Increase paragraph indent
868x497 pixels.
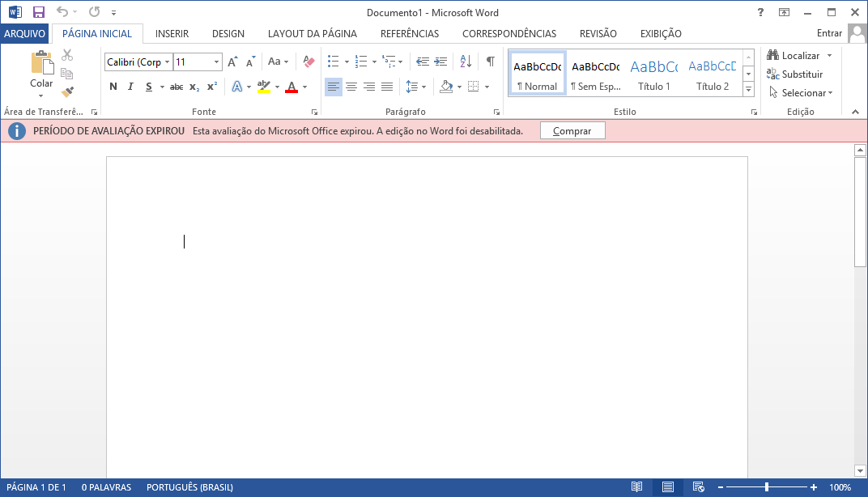[440, 62]
